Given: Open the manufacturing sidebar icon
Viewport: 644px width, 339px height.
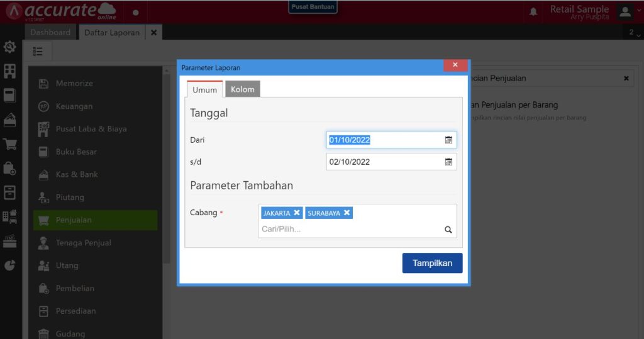Looking at the screenshot, I should click(x=10, y=242).
